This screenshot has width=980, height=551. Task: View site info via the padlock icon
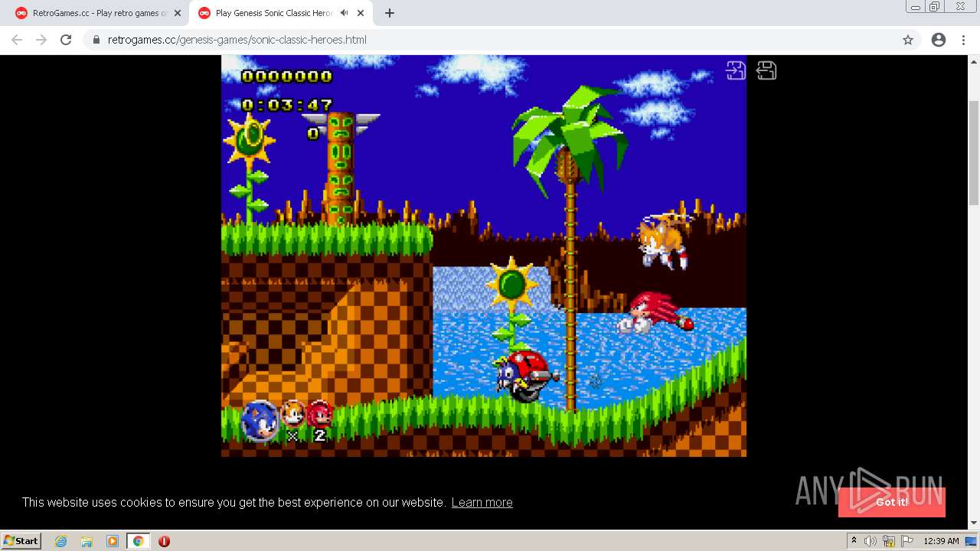click(x=96, y=40)
